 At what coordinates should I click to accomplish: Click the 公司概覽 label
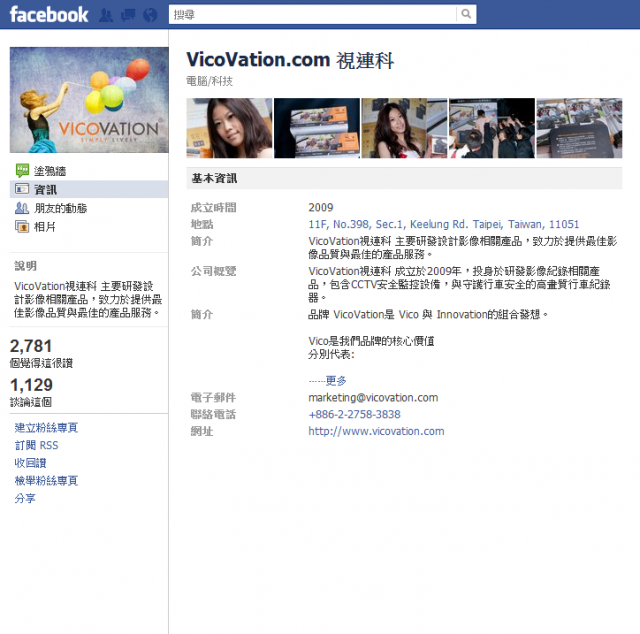(x=213, y=271)
